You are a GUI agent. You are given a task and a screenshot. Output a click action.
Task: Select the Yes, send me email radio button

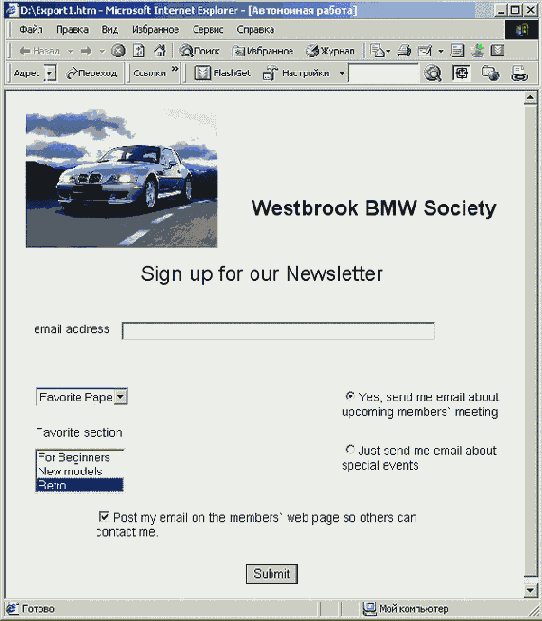pyautogui.click(x=350, y=396)
